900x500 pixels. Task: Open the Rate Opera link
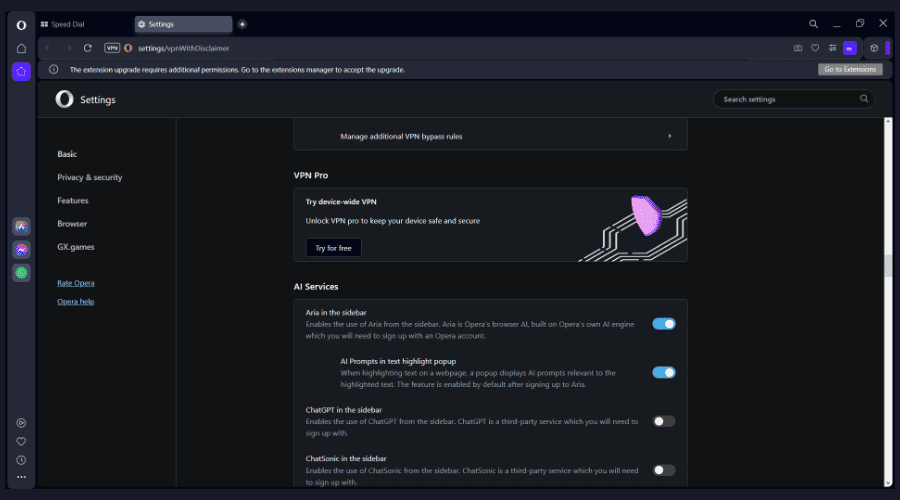coord(76,283)
